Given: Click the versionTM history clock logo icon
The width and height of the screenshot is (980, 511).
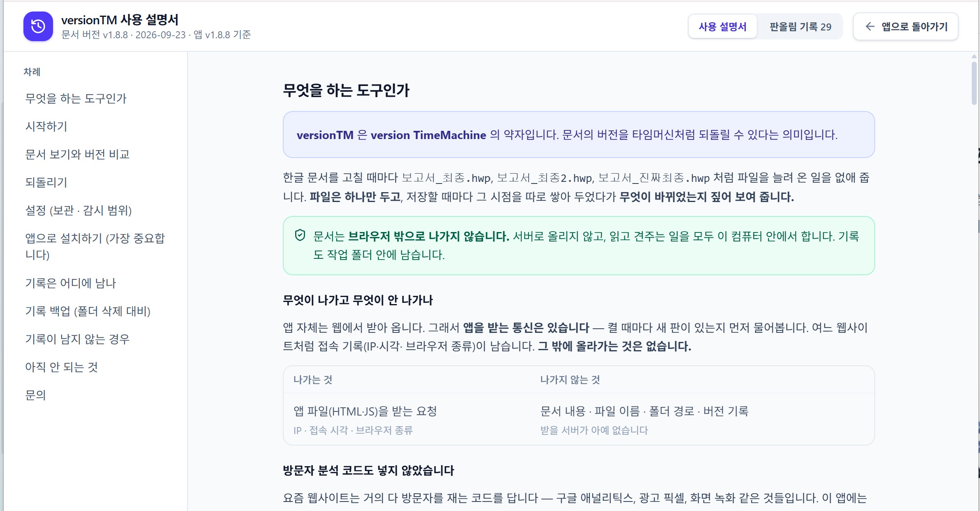Looking at the screenshot, I should point(38,26).
